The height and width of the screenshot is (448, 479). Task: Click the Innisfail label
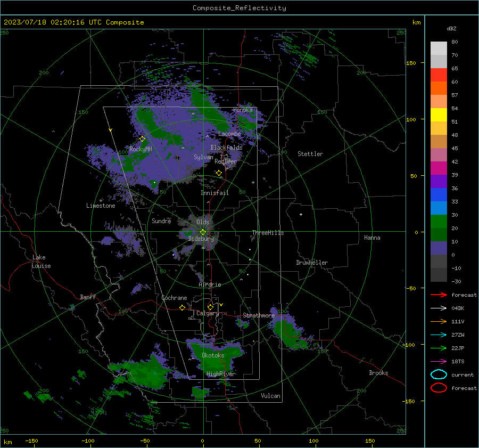[x=214, y=193]
